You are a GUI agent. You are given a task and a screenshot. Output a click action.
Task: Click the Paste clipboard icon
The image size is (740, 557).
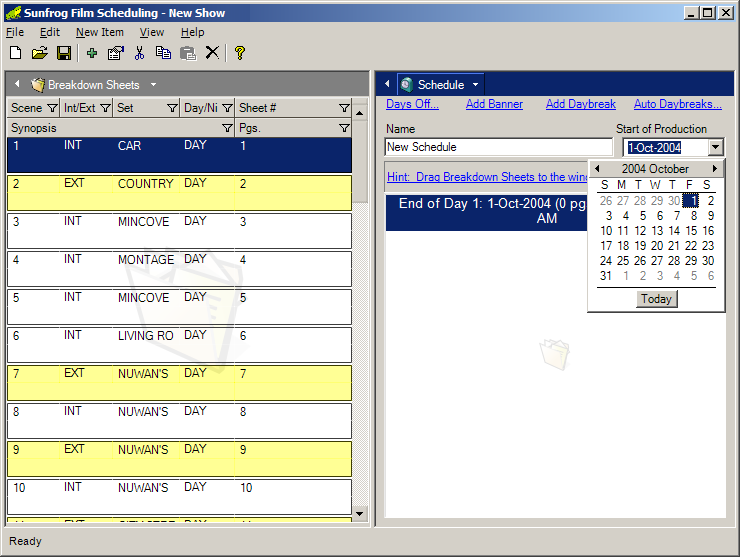pos(188,52)
